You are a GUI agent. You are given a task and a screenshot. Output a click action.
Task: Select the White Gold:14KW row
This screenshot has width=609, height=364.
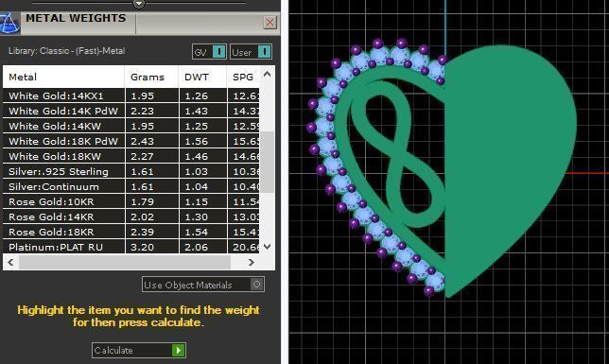coord(130,126)
